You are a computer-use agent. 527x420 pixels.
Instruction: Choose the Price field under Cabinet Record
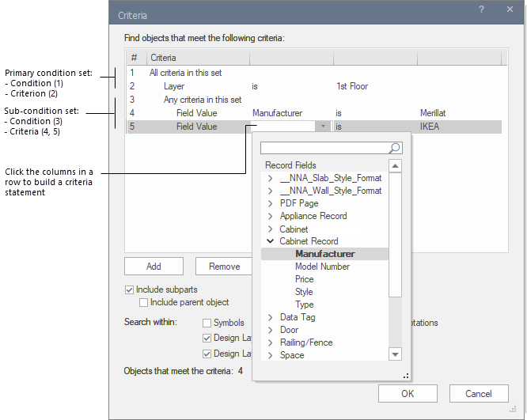pos(304,279)
